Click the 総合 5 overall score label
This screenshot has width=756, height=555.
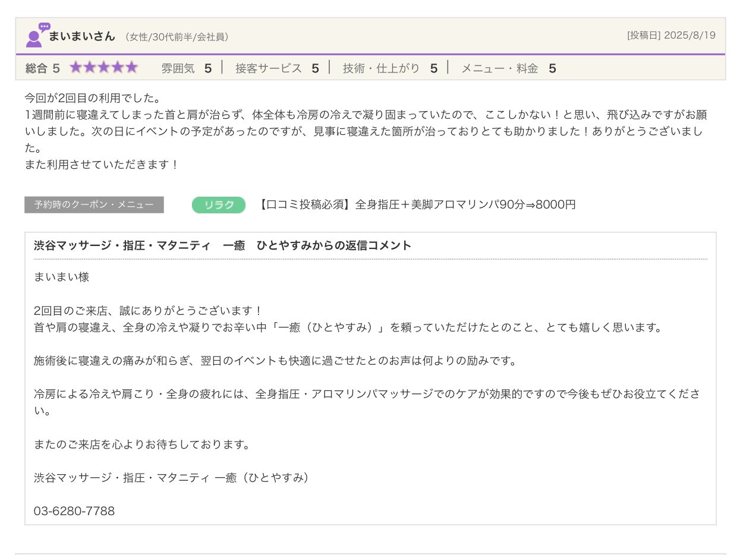42,68
